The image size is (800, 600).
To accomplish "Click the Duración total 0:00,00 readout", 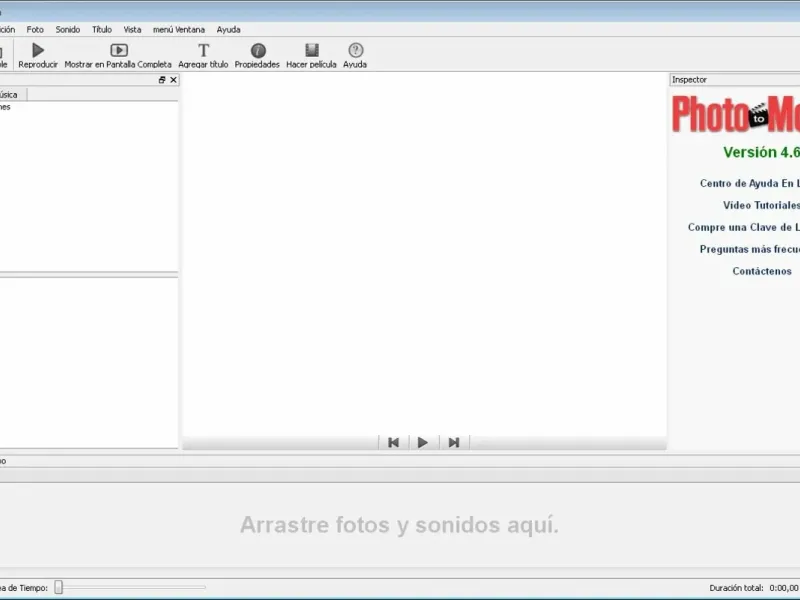I will click(x=754, y=588).
